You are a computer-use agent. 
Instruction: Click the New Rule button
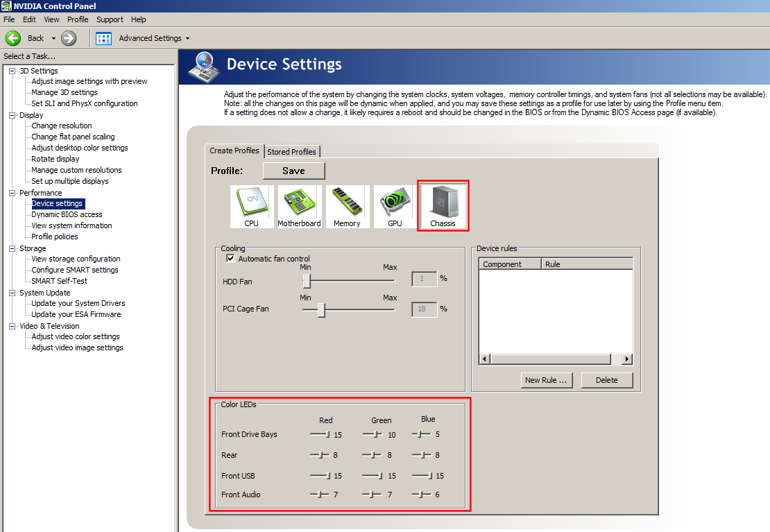(546, 380)
